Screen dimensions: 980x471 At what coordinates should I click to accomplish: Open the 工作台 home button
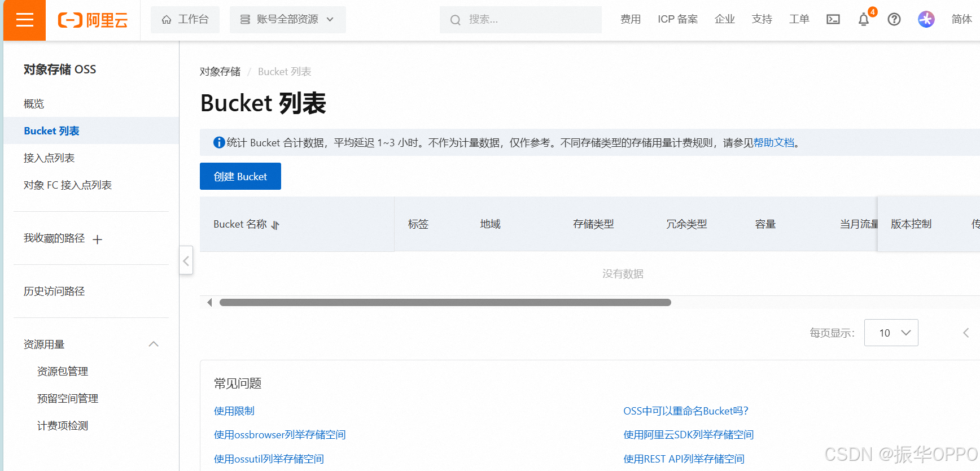(185, 20)
